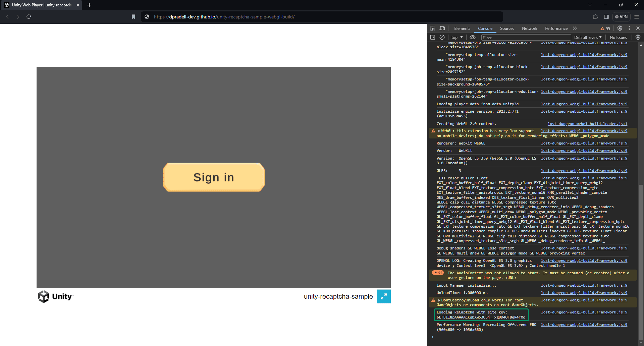Open the lost-dungeon-webgl-build.loader.js:1 link
Screen dimensions: 644x346
(x=587, y=124)
